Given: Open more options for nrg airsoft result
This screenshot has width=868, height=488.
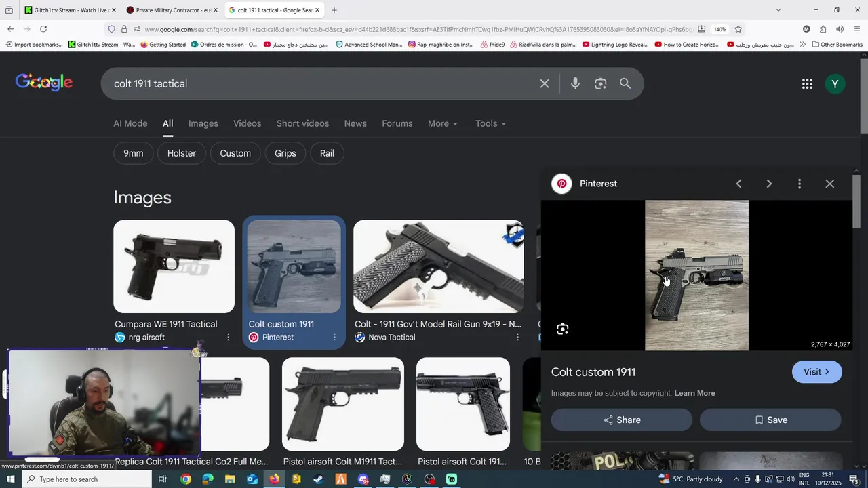Looking at the screenshot, I should click(x=228, y=338).
